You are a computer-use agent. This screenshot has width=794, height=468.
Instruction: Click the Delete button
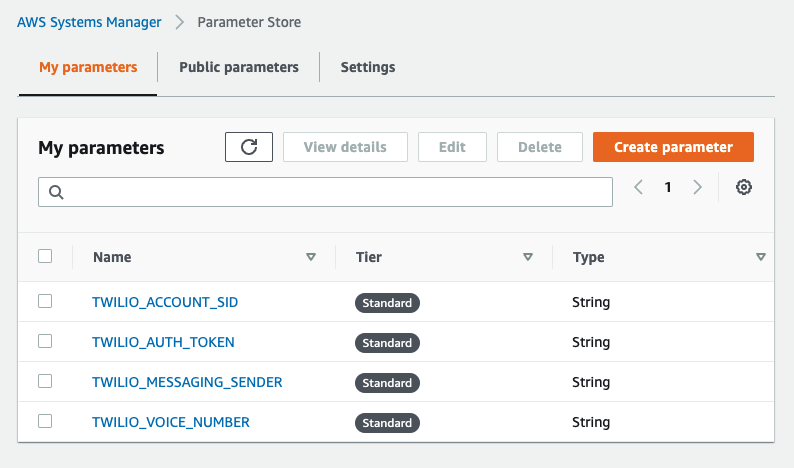540,147
